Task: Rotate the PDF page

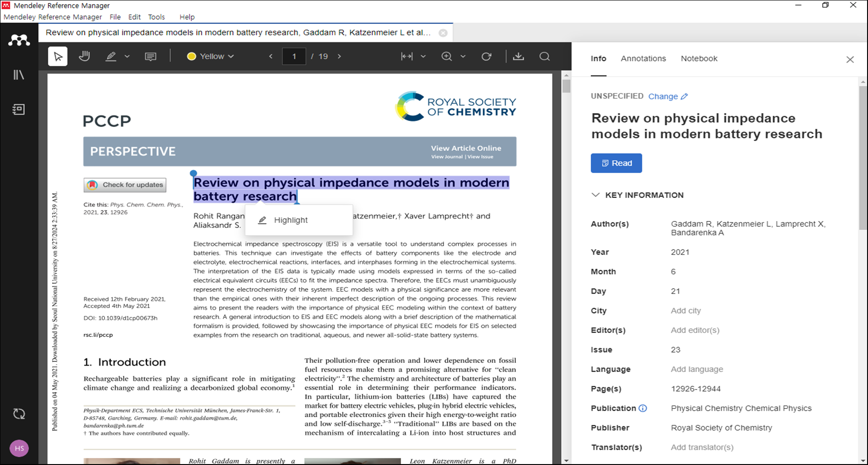Action: tap(486, 56)
